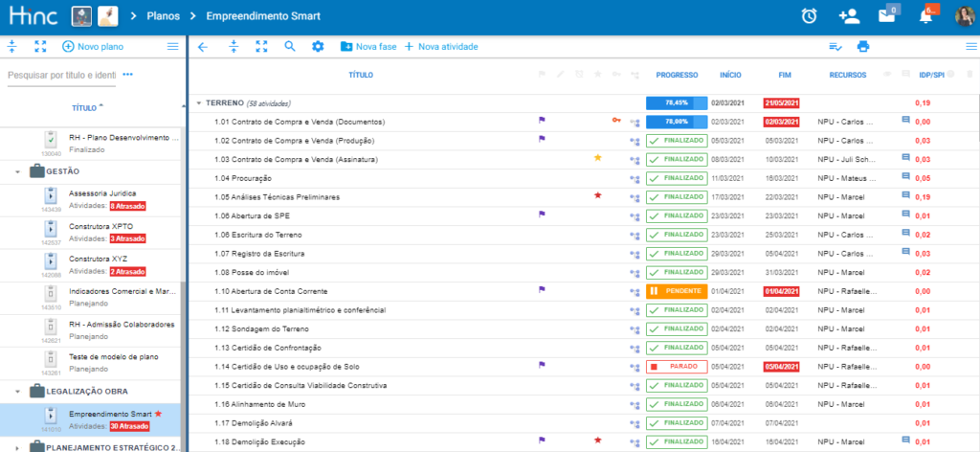Toggle the yellow star on activity 1.03
The image size is (980, 452).
[598, 158]
